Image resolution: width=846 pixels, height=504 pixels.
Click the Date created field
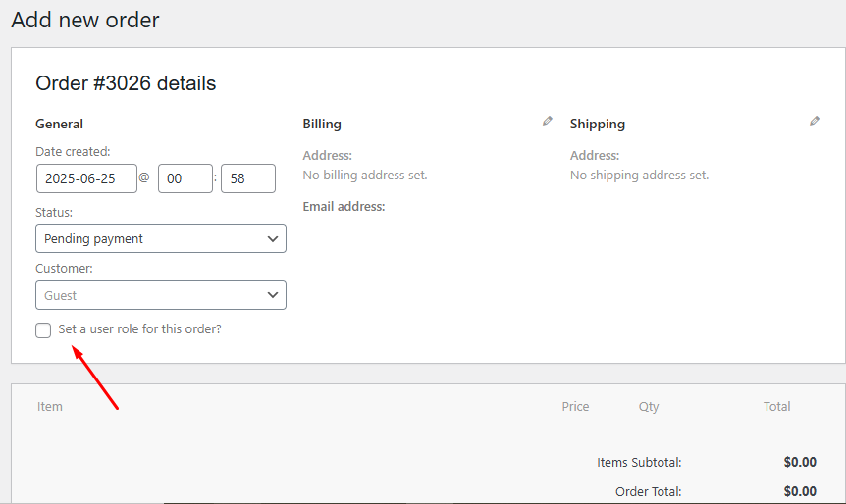tap(86, 178)
